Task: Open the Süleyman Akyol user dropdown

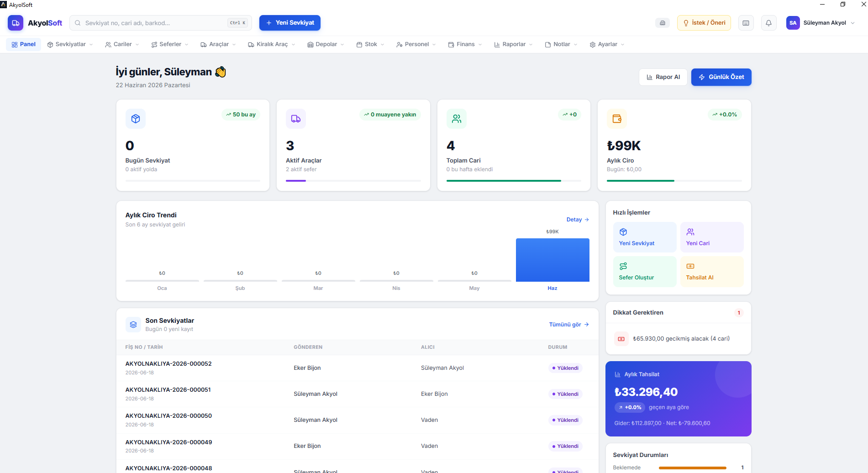Action: [x=821, y=23]
